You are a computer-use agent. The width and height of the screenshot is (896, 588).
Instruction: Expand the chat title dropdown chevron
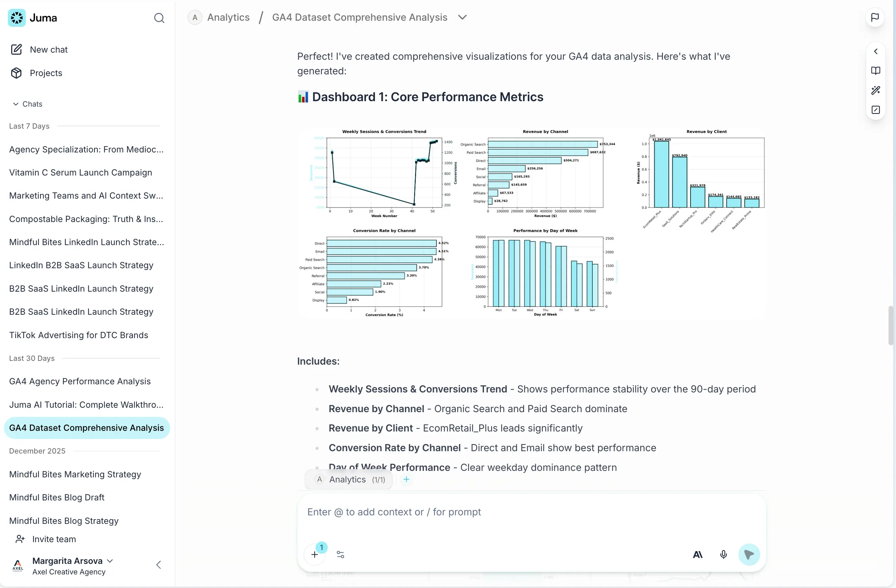click(x=462, y=17)
